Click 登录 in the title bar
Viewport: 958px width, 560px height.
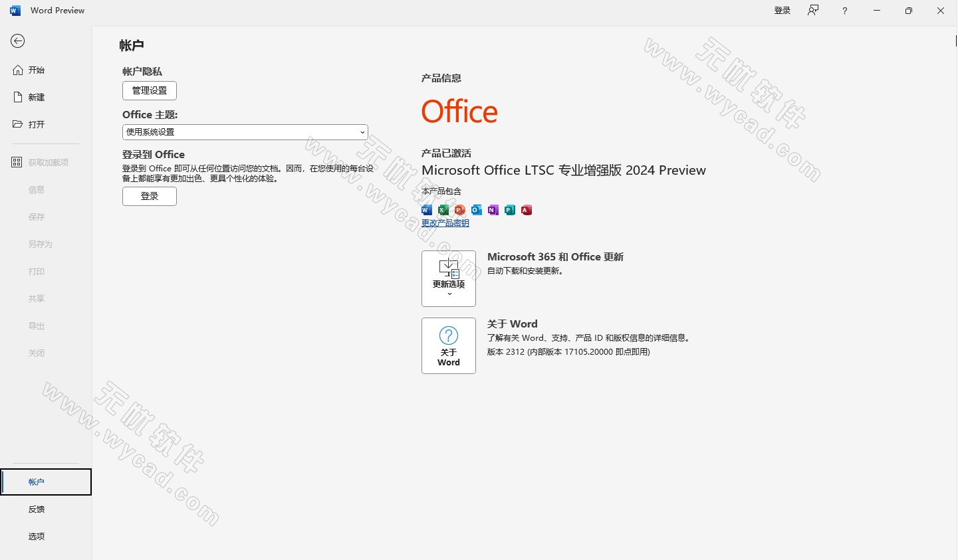point(782,11)
